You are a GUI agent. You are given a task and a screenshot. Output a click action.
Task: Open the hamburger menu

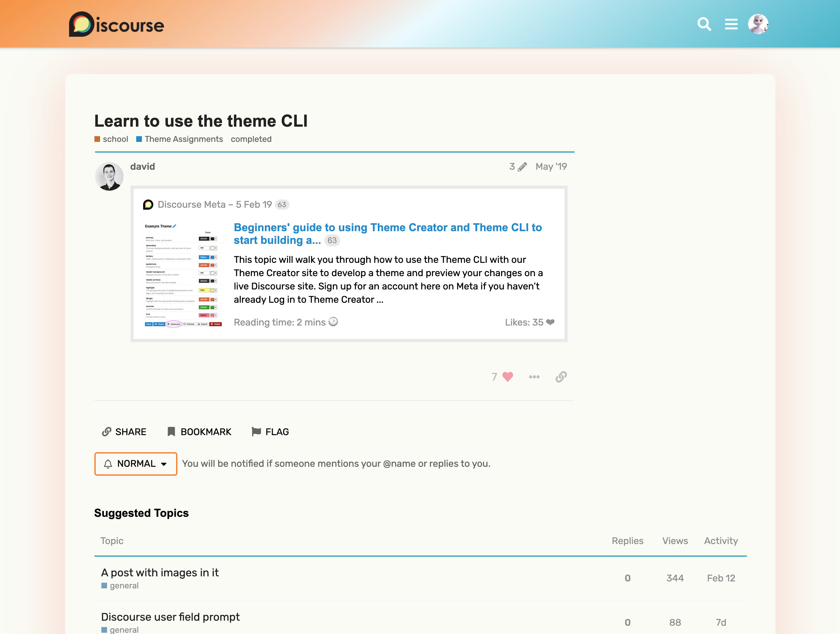(731, 24)
